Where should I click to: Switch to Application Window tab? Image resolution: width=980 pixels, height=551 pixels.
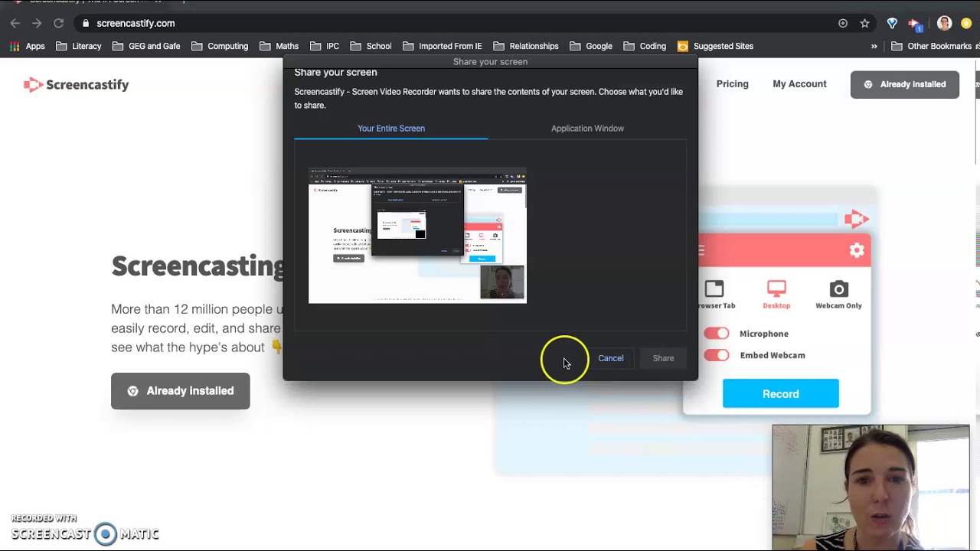tap(587, 128)
